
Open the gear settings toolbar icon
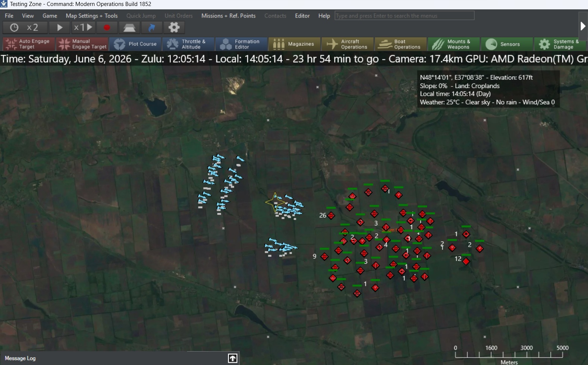click(174, 28)
